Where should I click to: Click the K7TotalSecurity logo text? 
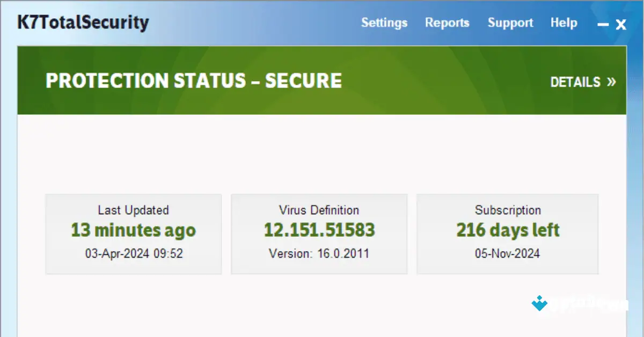coord(83,23)
